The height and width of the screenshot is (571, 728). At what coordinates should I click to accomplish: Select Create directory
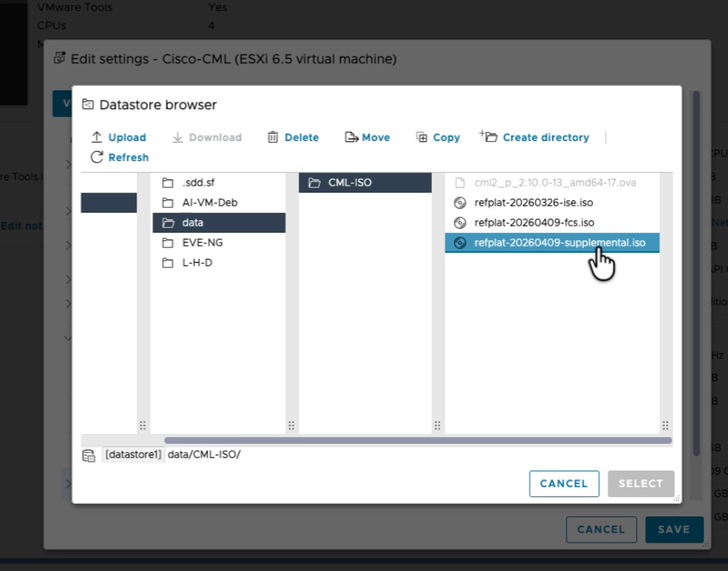[x=534, y=137]
